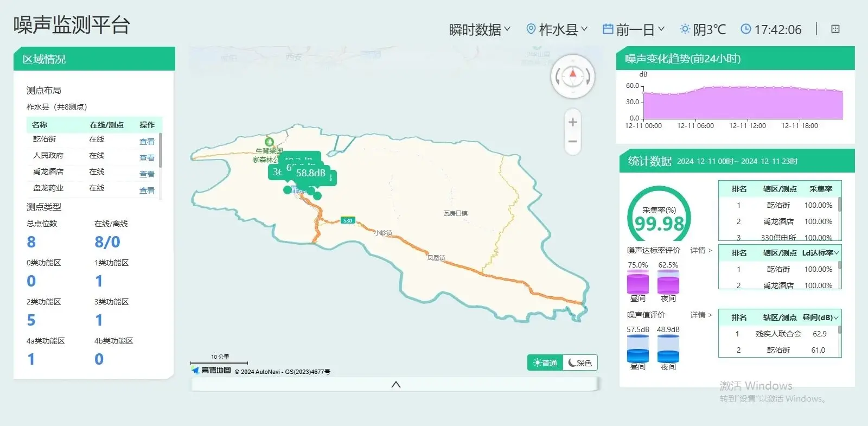Switch map to 普通 light mode

coord(545,363)
